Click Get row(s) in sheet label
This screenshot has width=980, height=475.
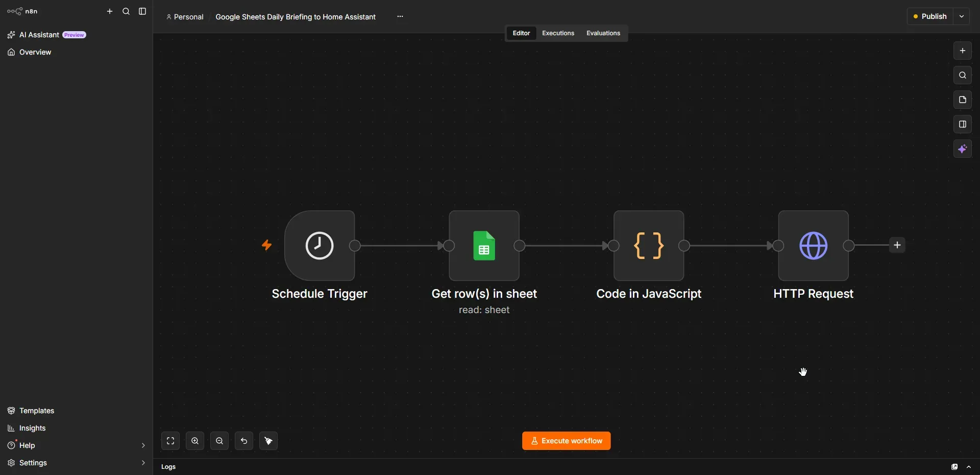tap(484, 294)
